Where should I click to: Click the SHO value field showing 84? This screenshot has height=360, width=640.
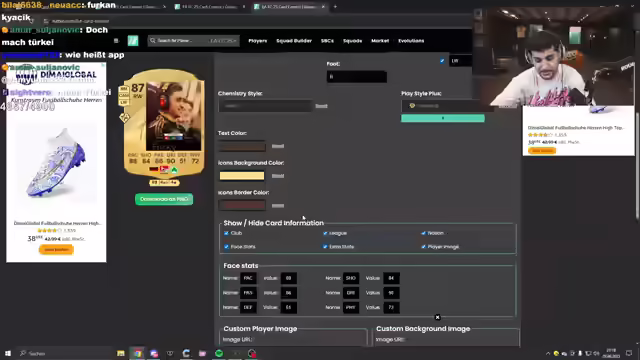coord(391,278)
